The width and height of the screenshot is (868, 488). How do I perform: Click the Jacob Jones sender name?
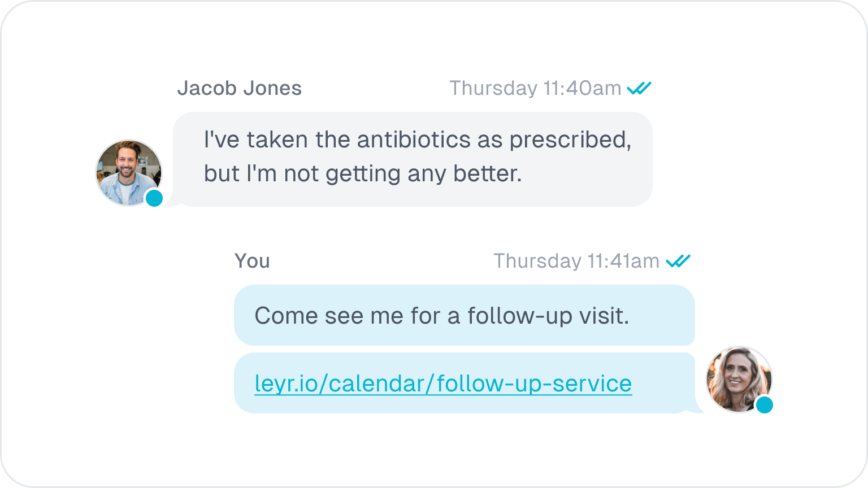[x=240, y=88]
